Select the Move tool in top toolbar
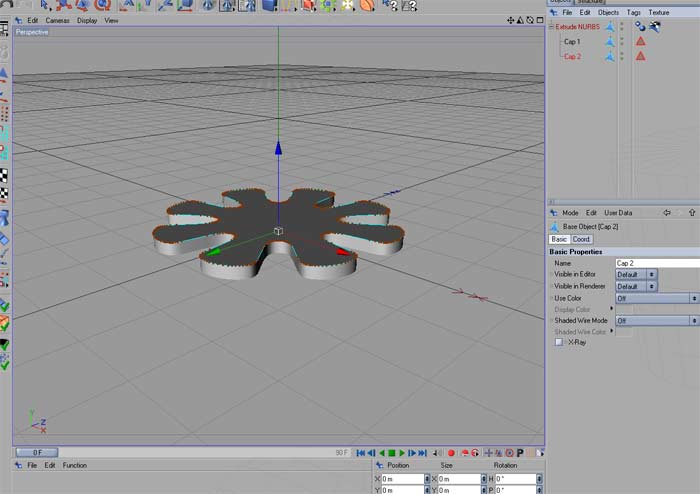 click(x=65, y=5)
